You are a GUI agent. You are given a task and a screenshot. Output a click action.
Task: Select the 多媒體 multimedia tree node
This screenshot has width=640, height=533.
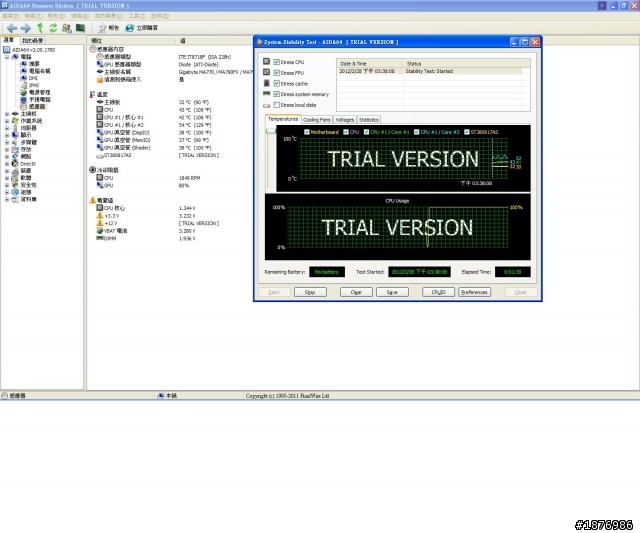tap(29, 142)
